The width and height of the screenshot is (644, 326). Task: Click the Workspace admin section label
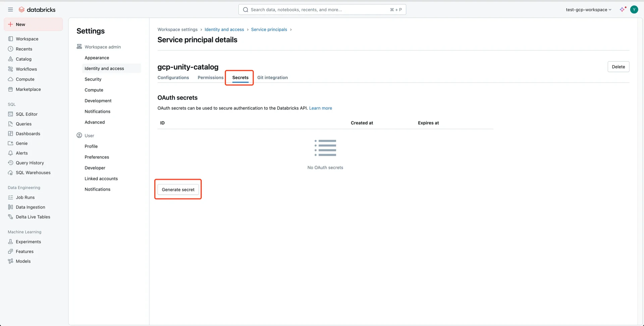(103, 47)
